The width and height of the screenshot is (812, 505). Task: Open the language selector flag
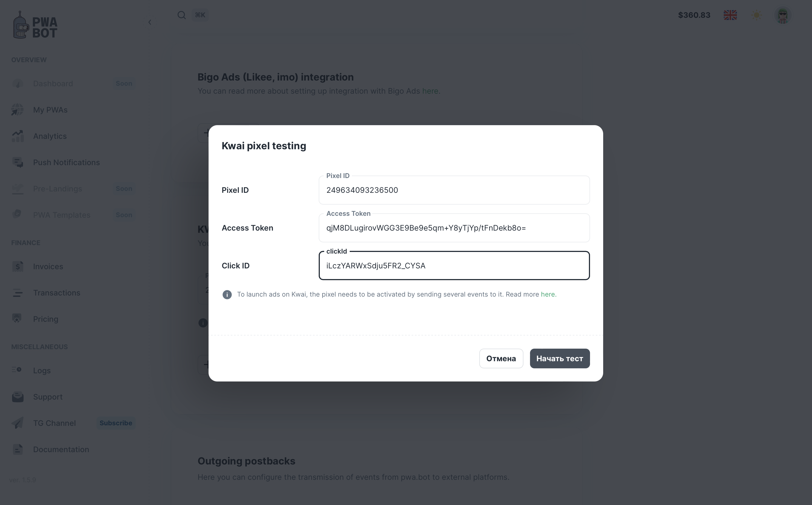pyautogui.click(x=730, y=15)
